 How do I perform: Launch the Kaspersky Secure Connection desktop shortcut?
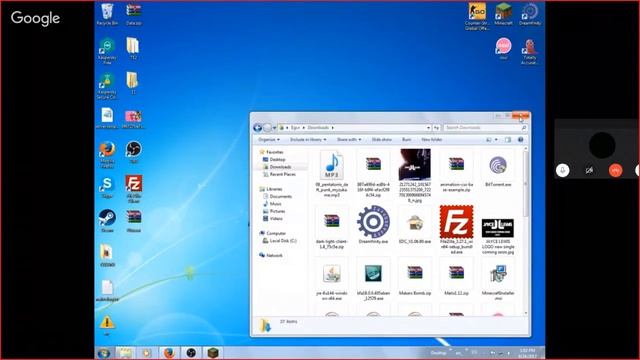point(107,86)
